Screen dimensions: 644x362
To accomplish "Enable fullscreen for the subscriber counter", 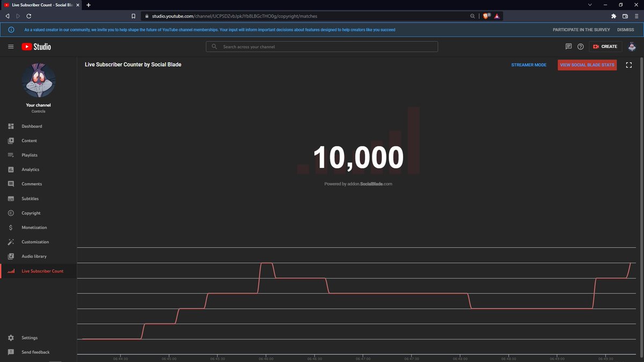I will tap(628, 64).
